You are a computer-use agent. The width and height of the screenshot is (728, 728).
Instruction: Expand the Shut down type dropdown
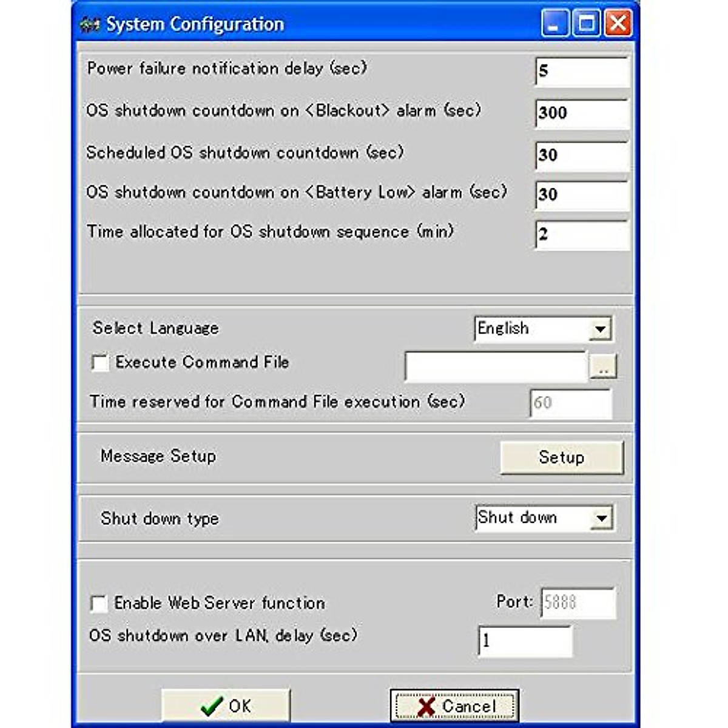coord(601,519)
